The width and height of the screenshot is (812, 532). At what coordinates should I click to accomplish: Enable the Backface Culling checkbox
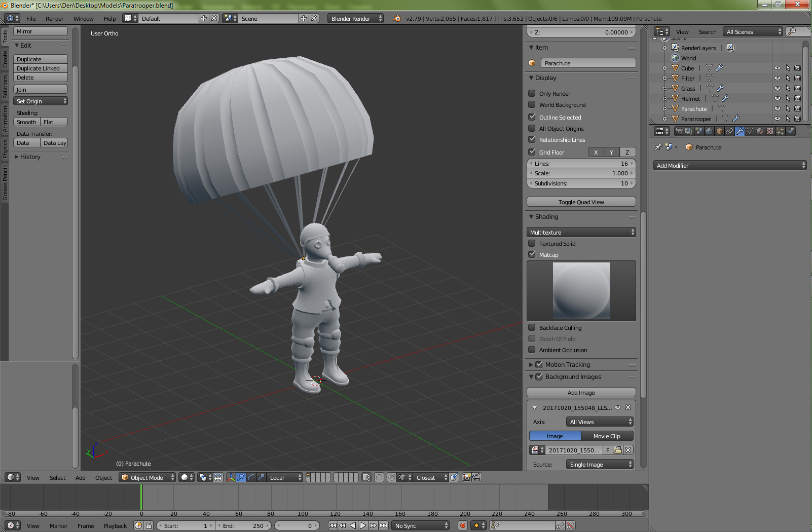coord(532,328)
